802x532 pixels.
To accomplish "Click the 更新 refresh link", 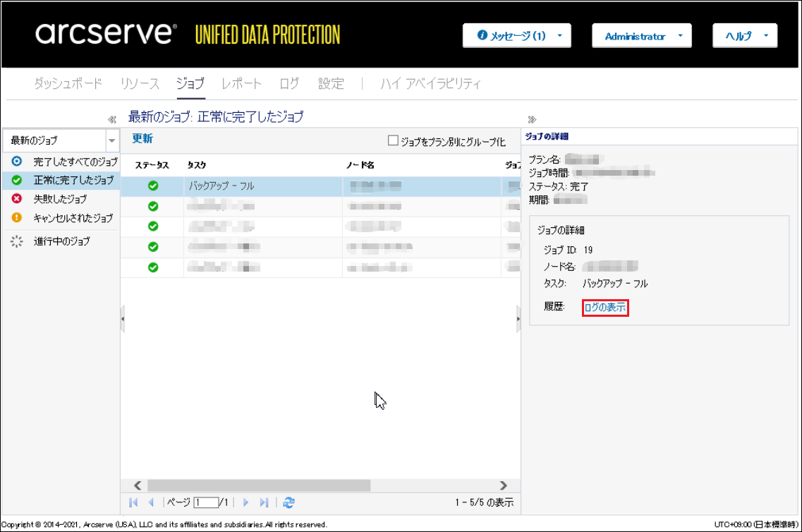I will click(x=142, y=138).
